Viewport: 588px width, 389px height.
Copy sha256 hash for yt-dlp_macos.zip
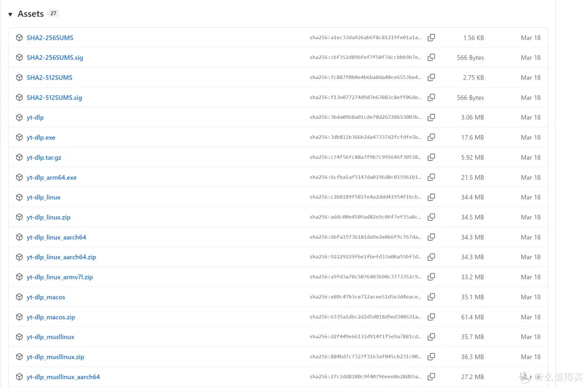point(431,317)
